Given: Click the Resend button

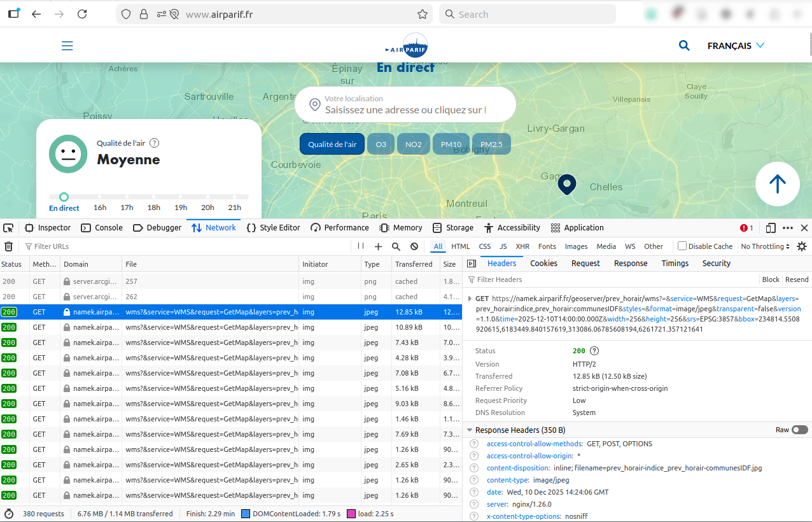Looking at the screenshot, I should tap(797, 279).
